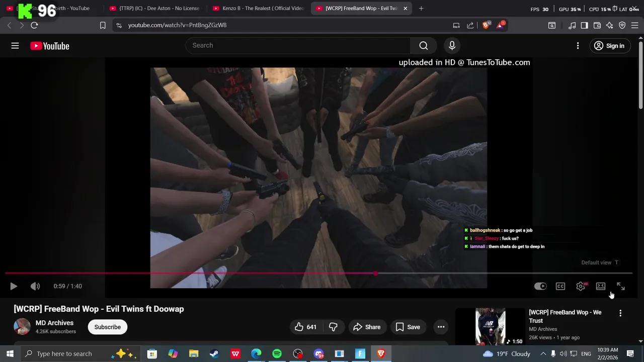644x362 pixels.
Task: Open the player settings gear
Action: click(x=581, y=286)
